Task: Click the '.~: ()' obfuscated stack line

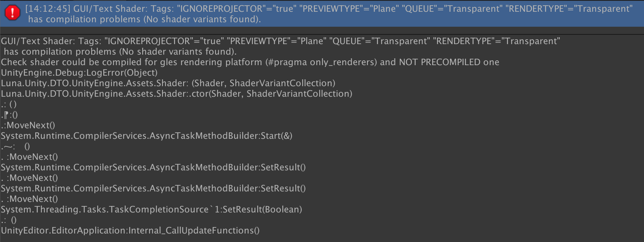Action: pyautogui.click(x=15, y=146)
